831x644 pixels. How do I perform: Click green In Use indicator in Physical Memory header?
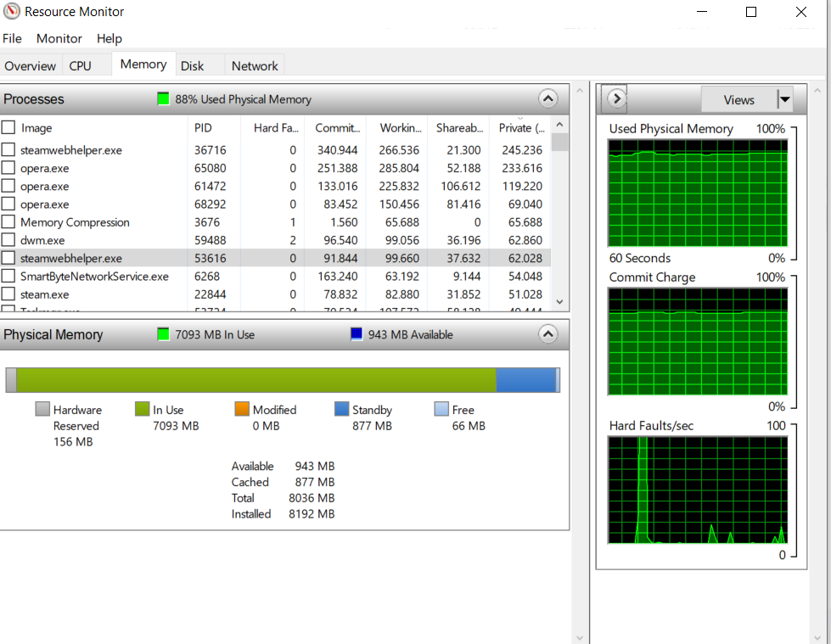[x=163, y=334]
